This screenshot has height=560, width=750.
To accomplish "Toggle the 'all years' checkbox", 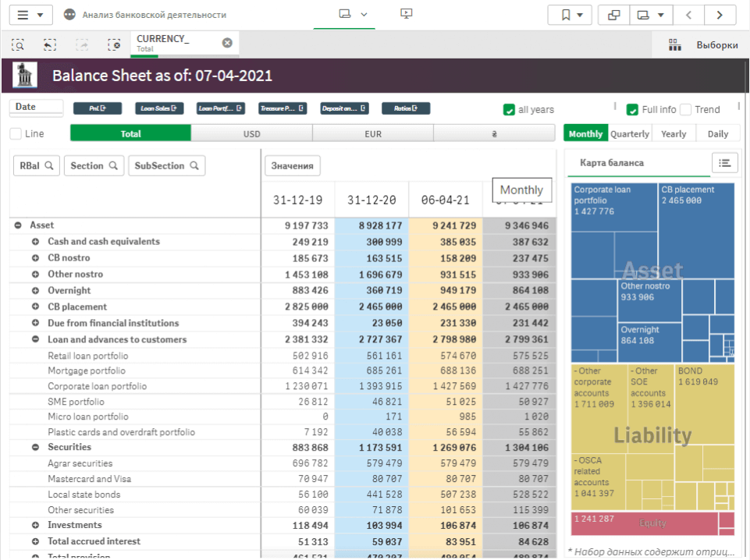I will tap(509, 110).
